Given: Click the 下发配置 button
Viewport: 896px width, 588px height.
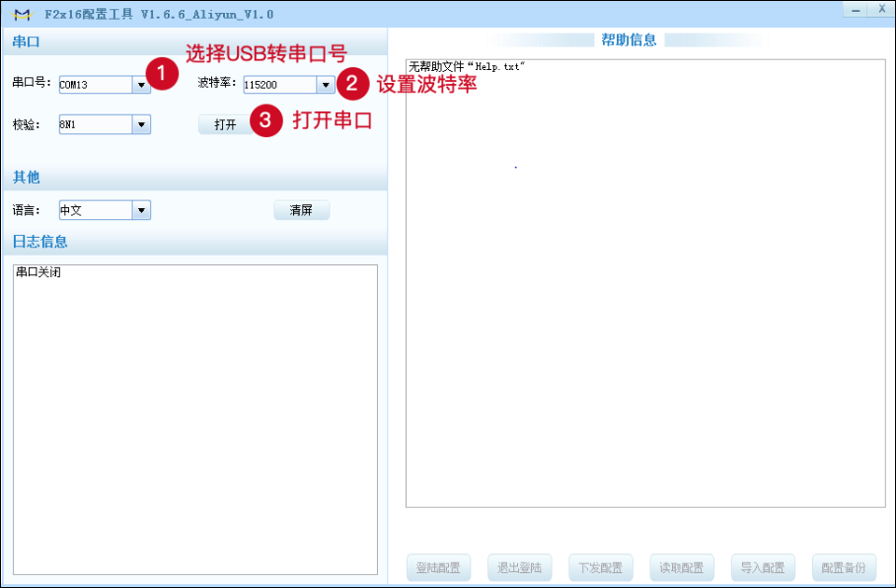Looking at the screenshot, I should coord(601,567).
